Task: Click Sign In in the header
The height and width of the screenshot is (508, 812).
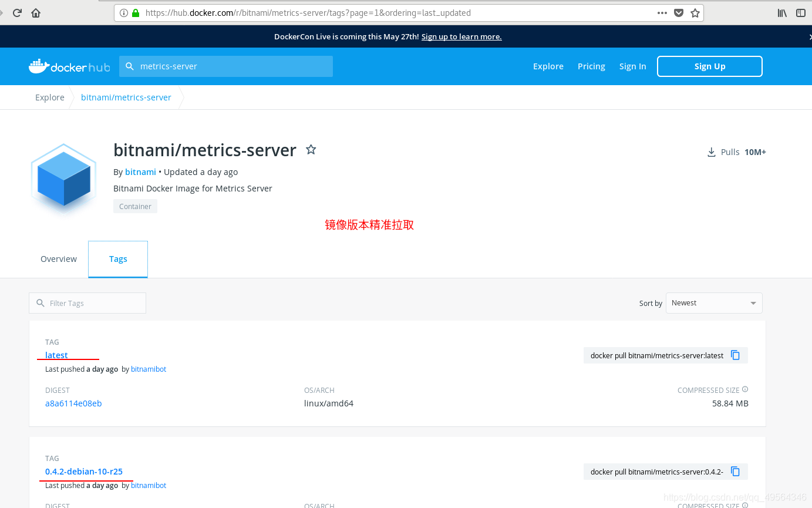Action: [632, 66]
